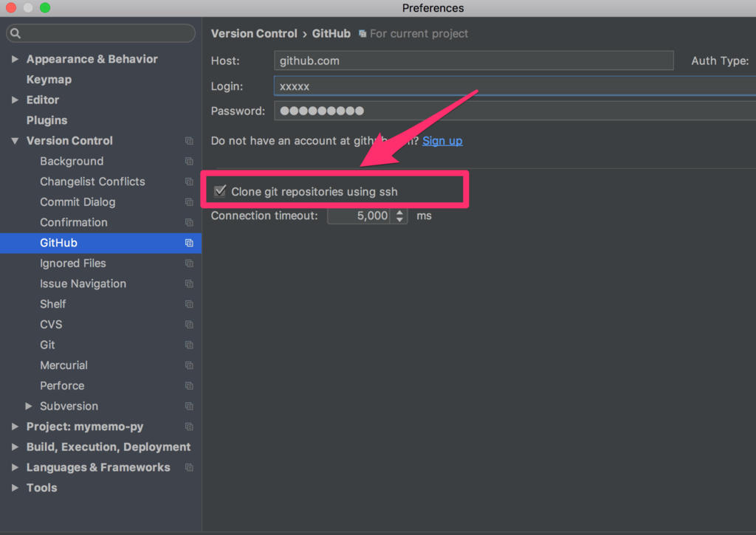Select Commit Dialog settings
Viewport: 756px width, 535px height.
click(x=78, y=202)
